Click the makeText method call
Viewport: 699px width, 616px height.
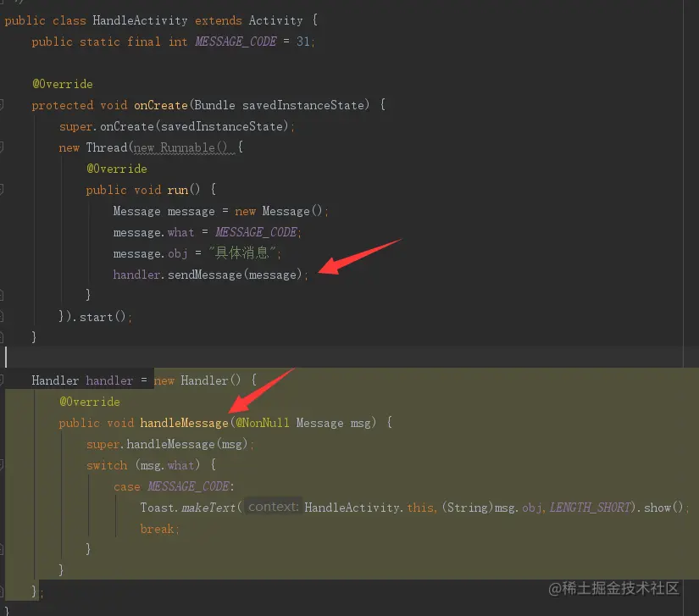point(208,508)
